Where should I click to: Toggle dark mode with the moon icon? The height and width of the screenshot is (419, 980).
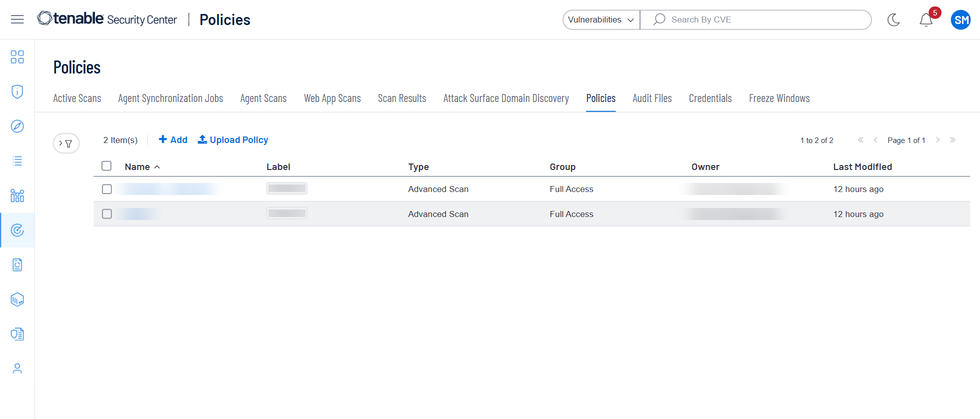[893, 20]
